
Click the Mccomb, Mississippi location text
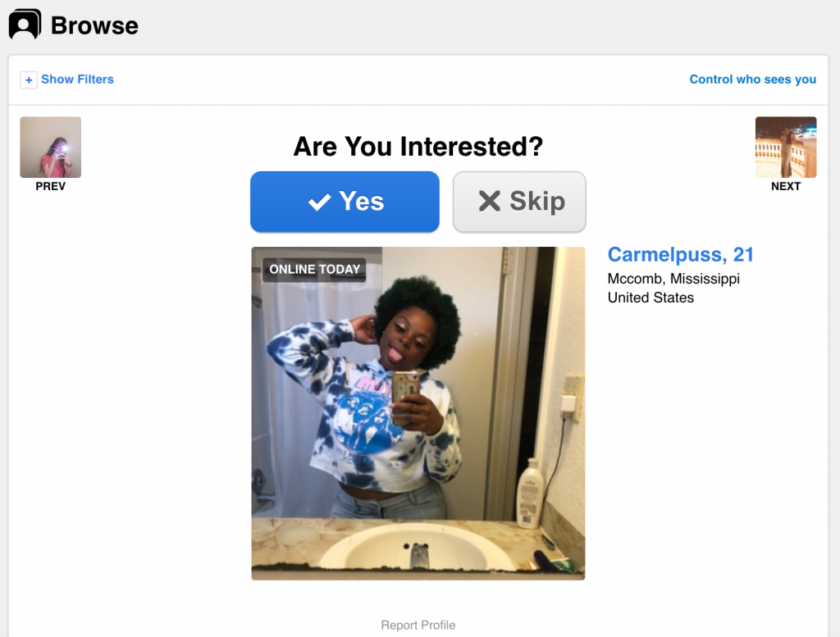tap(673, 279)
